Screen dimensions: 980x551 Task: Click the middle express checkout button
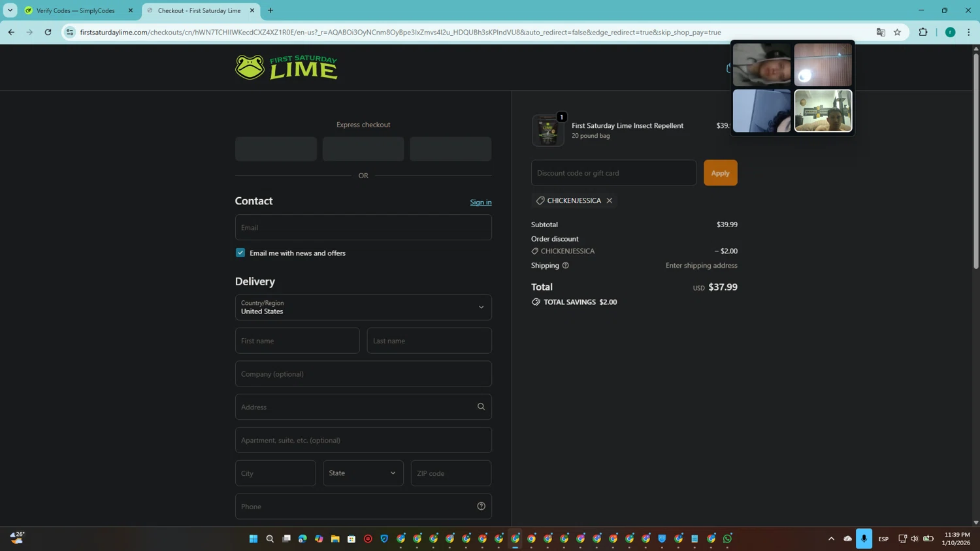363,149
